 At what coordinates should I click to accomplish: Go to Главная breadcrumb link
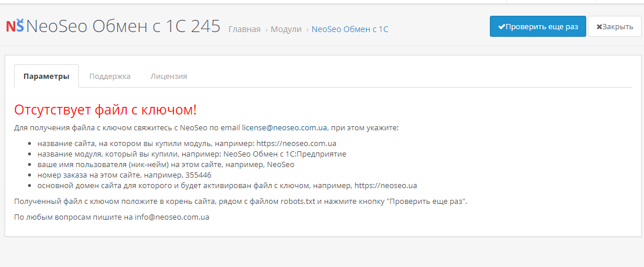pos(245,29)
